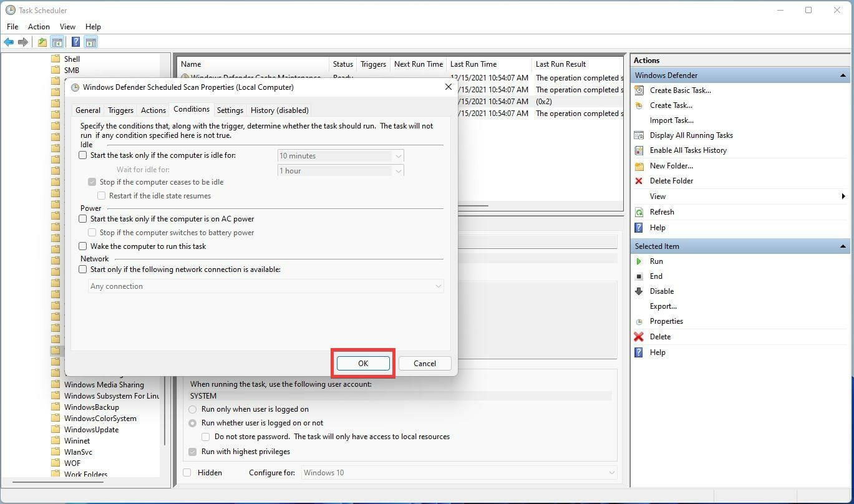Viewport: 854px width, 504px height.
Task: Click the Export... action
Action: click(x=663, y=306)
